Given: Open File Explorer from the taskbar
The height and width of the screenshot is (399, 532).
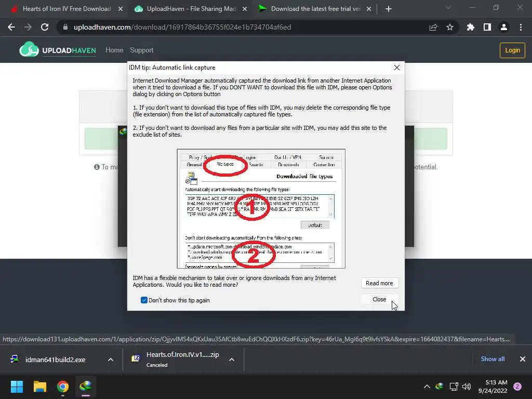Looking at the screenshot, I should tap(39, 387).
